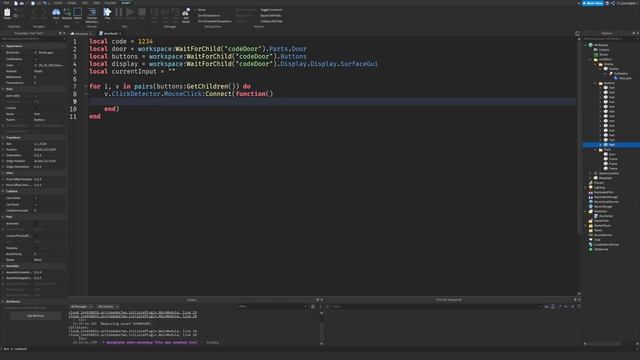640x360 pixels.
Task: Click the Add Attribute button
Action: (x=35, y=316)
